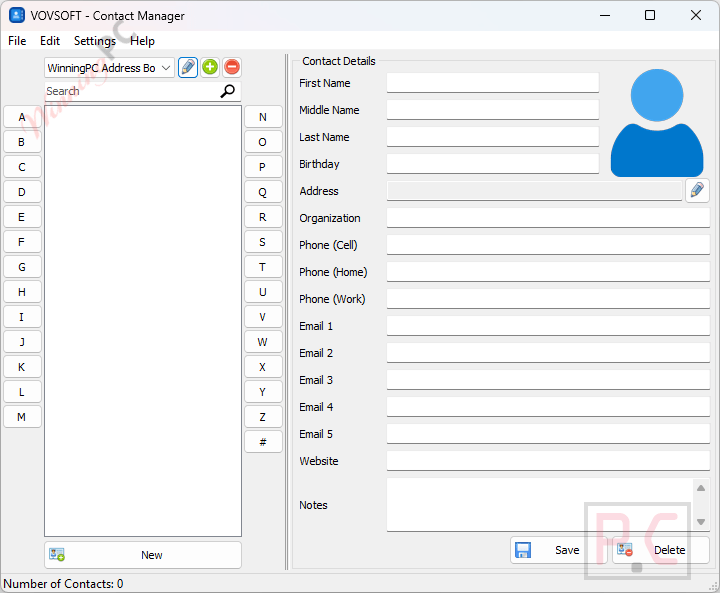Open the Help menu
Viewport: 720px width, 593px height.
coord(142,41)
